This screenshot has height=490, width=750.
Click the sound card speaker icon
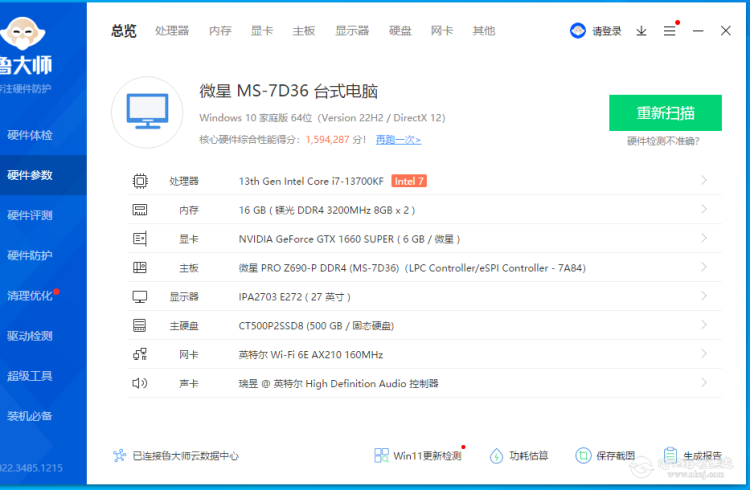[140, 383]
